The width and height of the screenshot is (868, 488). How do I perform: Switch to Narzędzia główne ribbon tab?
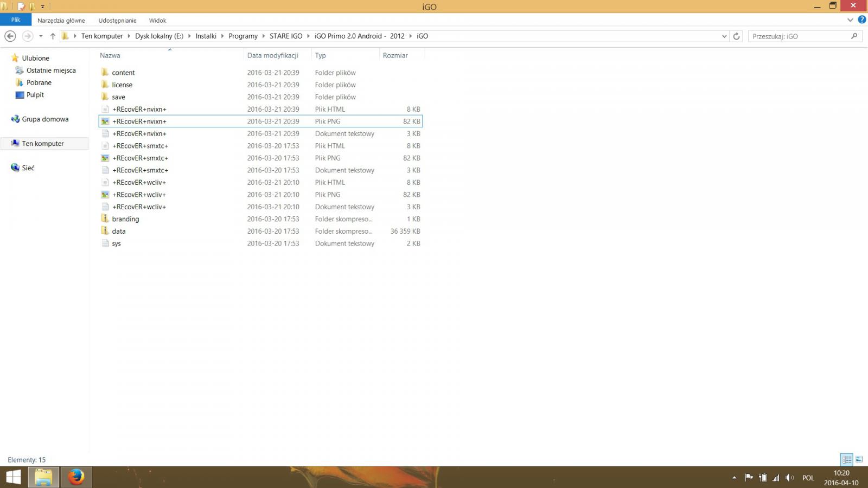(61, 21)
